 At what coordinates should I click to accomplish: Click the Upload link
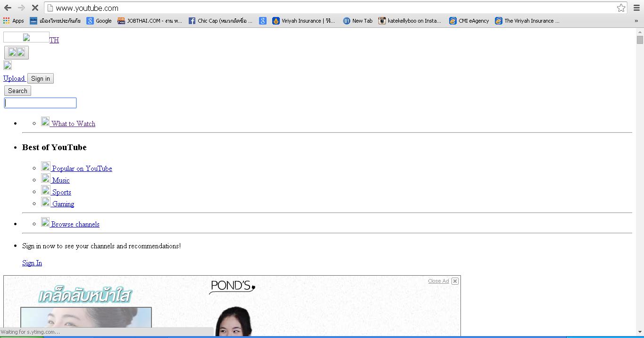pos(14,78)
